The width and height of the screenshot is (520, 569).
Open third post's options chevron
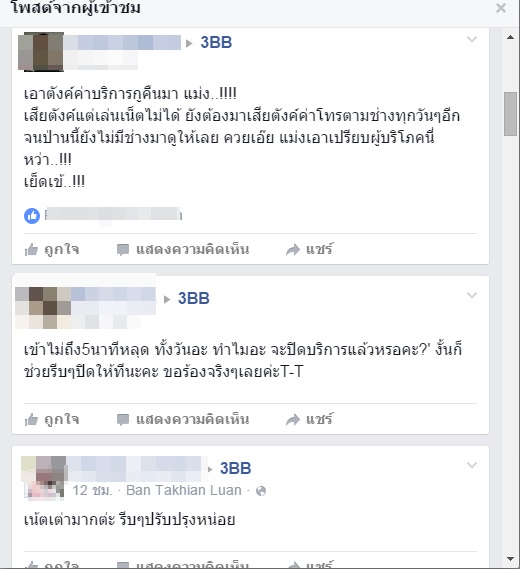(x=472, y=465)
